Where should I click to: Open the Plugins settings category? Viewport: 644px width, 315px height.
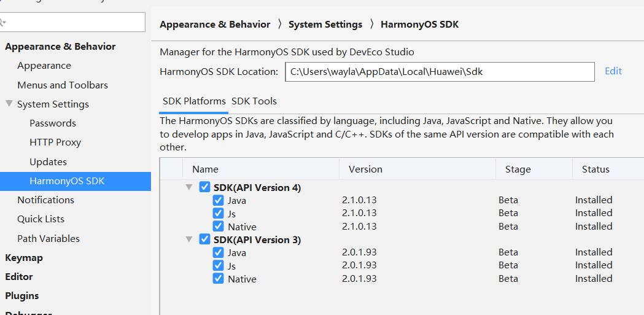click(21, 296)
